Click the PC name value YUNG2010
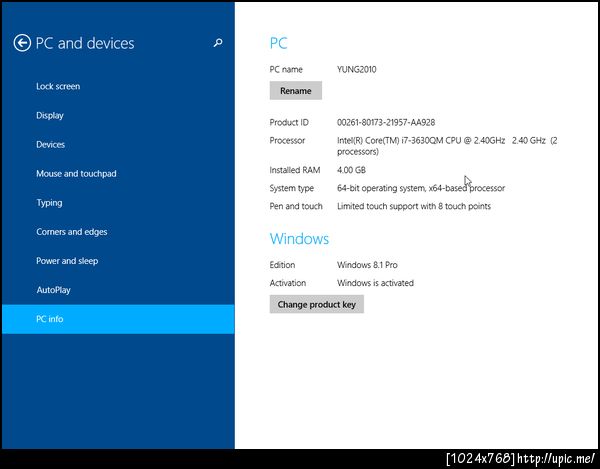 point(356,70)
